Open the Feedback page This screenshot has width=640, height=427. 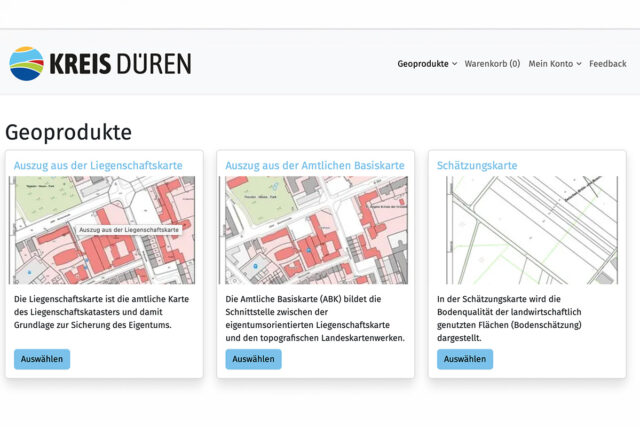tap(607, 64)
